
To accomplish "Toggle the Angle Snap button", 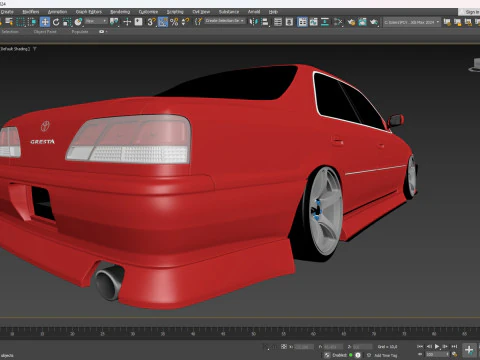I will tap(163, 22).
